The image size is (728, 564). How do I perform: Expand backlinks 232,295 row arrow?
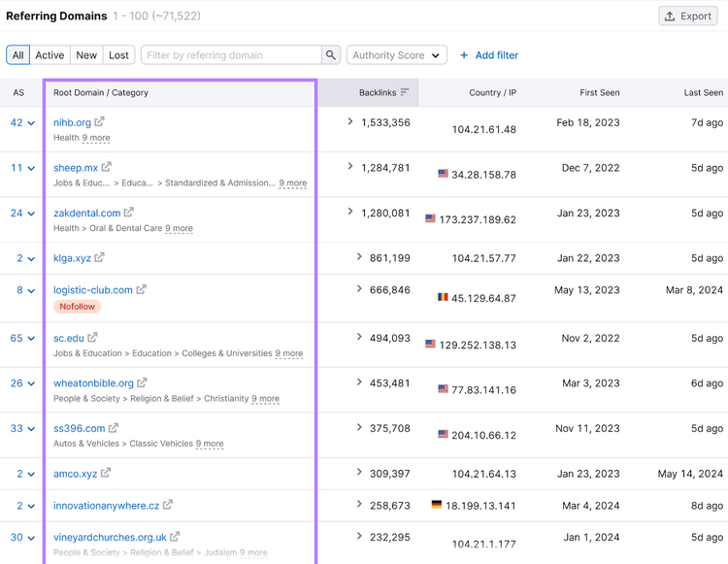click(359, 536)
